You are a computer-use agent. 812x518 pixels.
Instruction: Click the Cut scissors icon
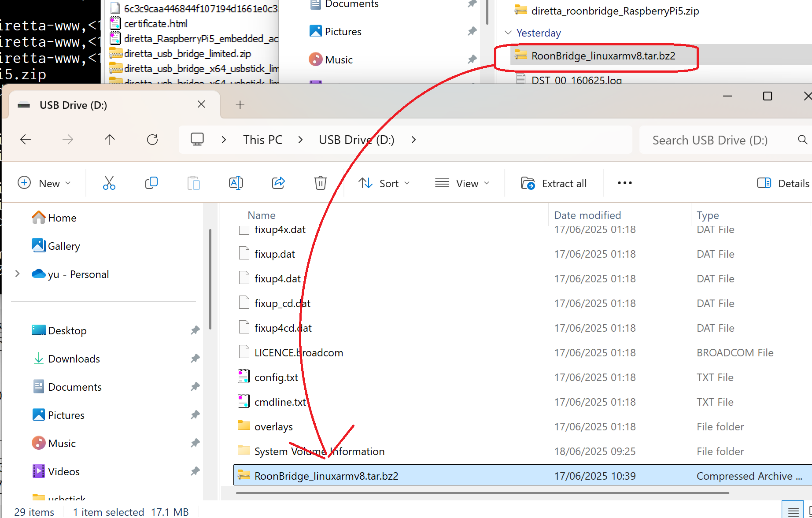click(109, 183)
